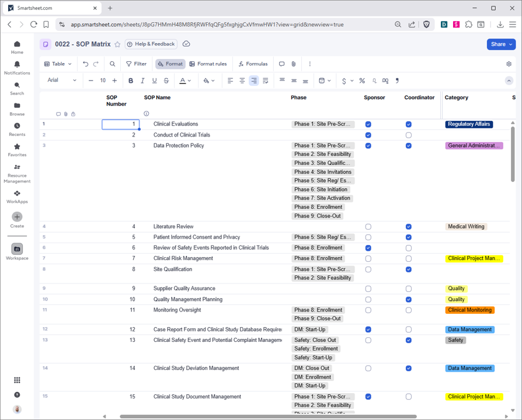Viewport: 522px width, 420px height.
Task: Check Coordinator checkbox for Conduct of Clinical Trials
Action: coord(408,135)
